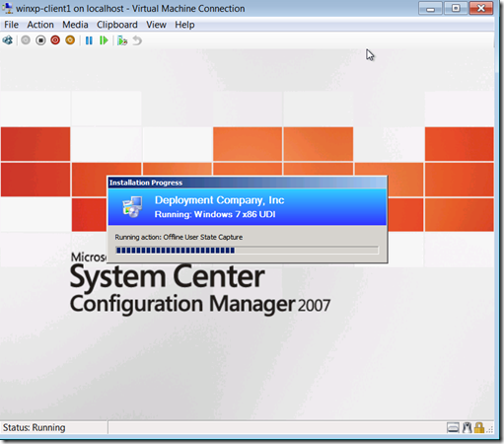This screenshot has height=444, width=504.
Task: Click the Offline User State Capture progress bar
Action: 247,251
